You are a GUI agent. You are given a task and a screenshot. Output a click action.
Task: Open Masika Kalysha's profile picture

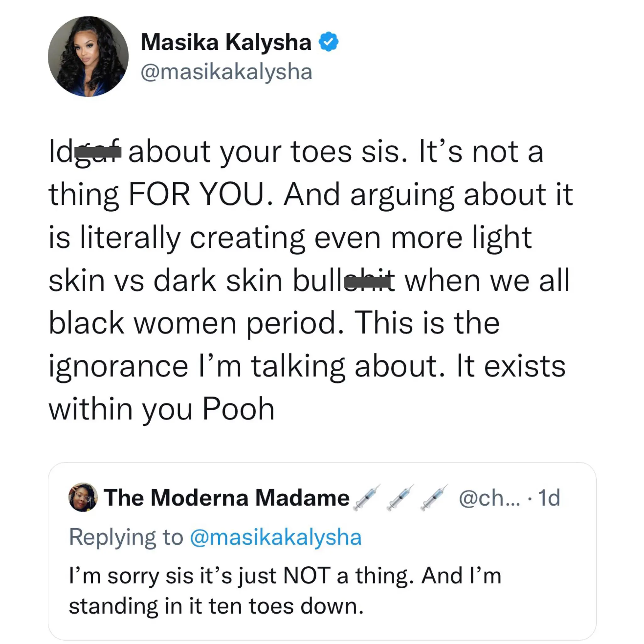88,57
